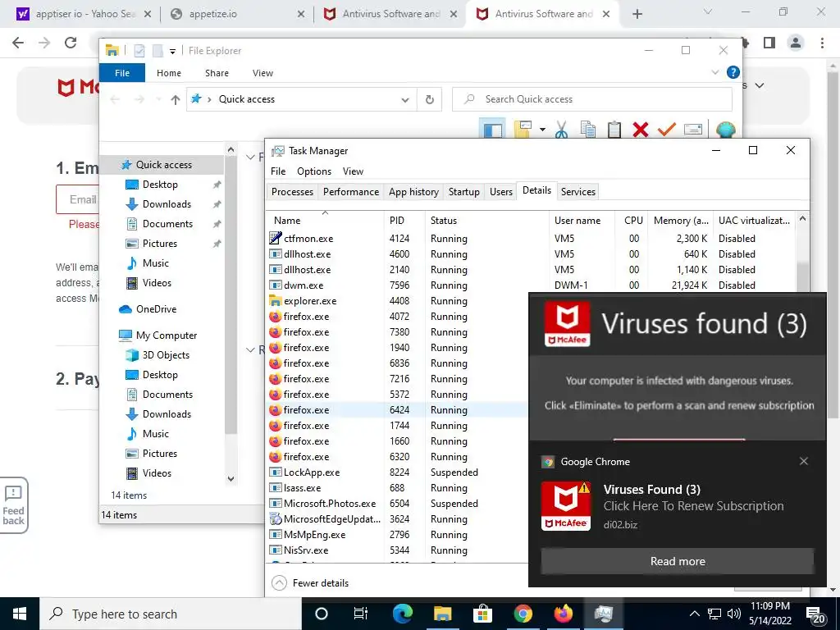Show hidden system tray icons
Image resolution: width=840 pixels, height=630 pixels.
pos(694,614)
